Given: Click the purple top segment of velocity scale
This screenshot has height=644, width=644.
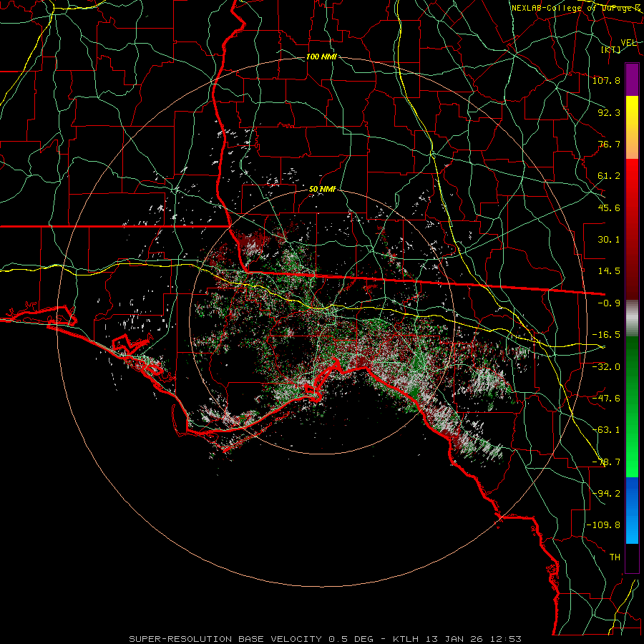Looking at the screenshot, I should (x=632, y=79).
